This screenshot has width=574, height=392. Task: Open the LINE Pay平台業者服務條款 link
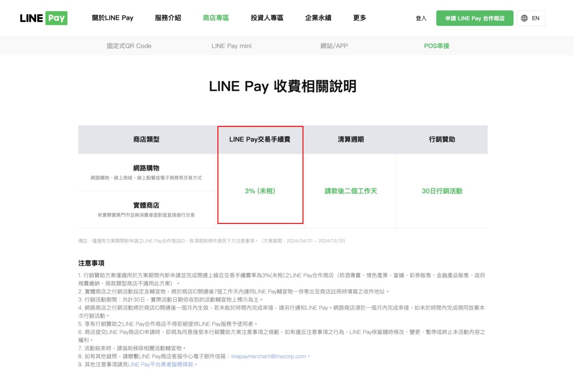(160, 364)
